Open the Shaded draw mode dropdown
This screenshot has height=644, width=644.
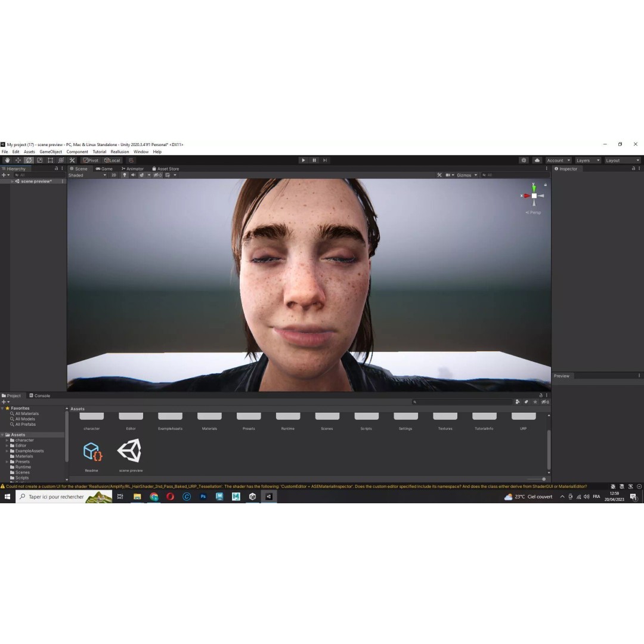click(x=88, y=175)
